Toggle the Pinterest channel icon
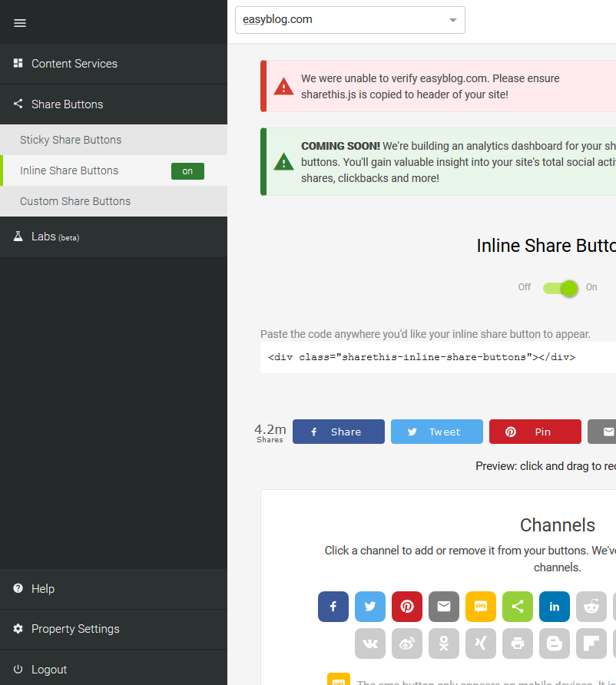The width and height of the screenshot is (616, 685). [x=407, y=607]
